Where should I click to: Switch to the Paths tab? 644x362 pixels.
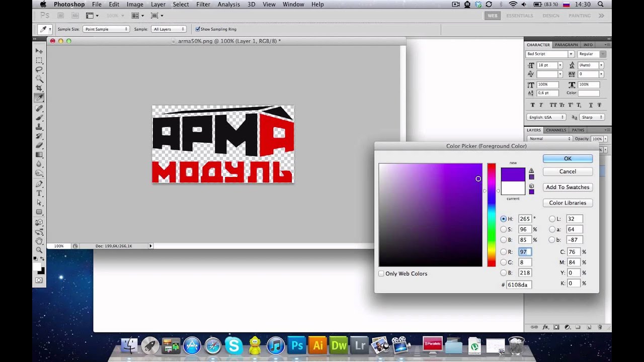578,130
